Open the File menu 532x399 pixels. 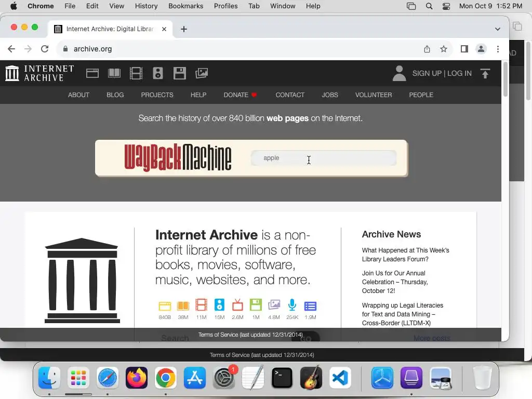pos(70,6)
